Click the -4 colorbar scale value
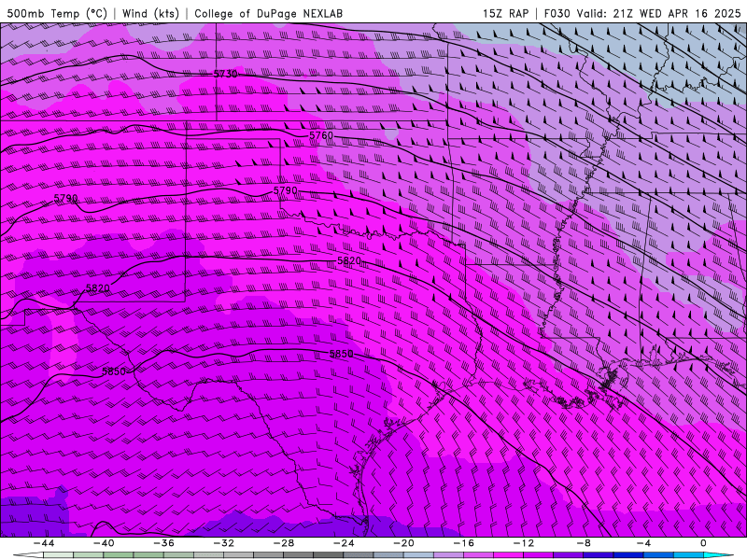 coord(643,543)
